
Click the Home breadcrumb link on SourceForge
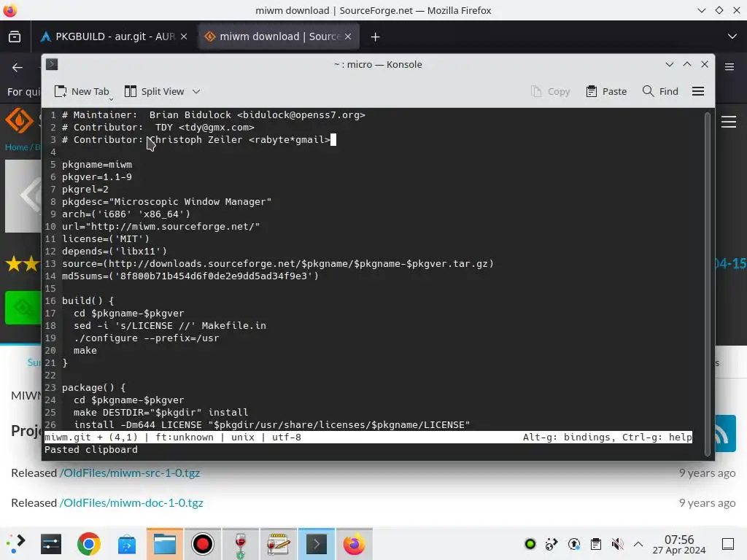coord(16,147)
